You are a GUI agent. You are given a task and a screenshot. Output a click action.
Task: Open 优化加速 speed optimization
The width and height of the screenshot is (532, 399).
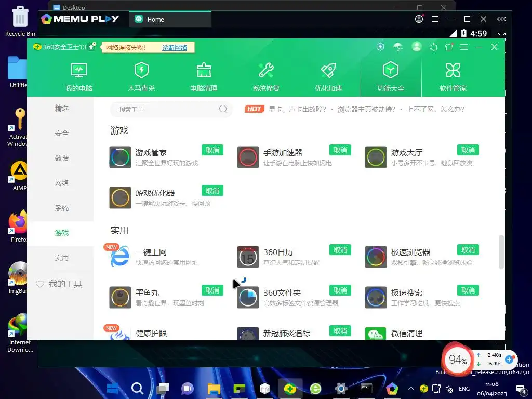point(328,77)
